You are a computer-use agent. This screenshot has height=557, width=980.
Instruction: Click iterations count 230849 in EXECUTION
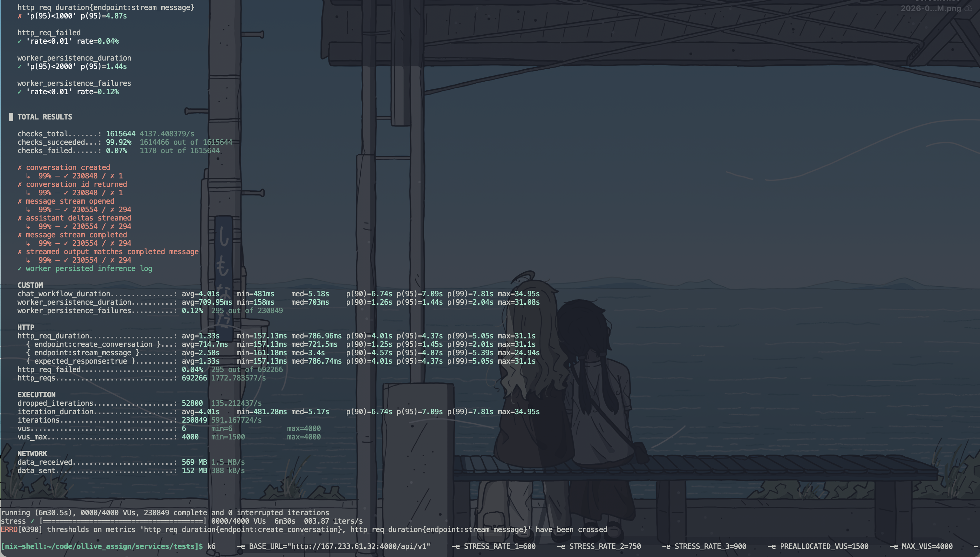coord(194,420)
